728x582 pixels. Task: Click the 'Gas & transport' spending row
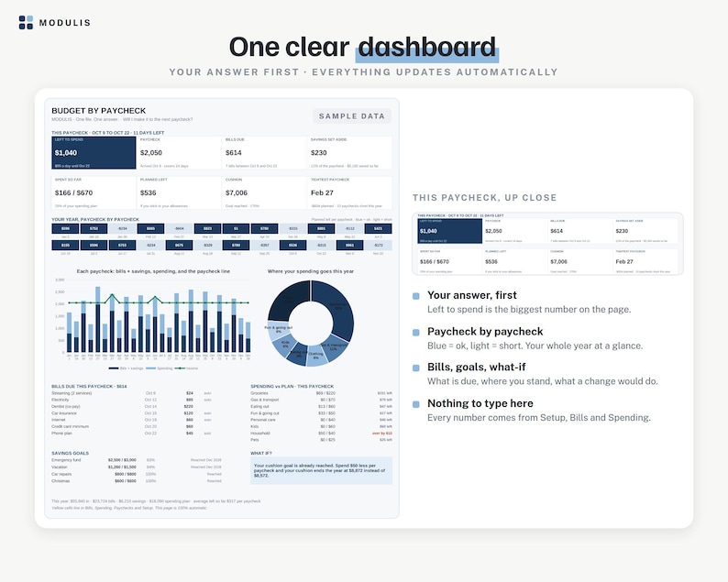321,400
